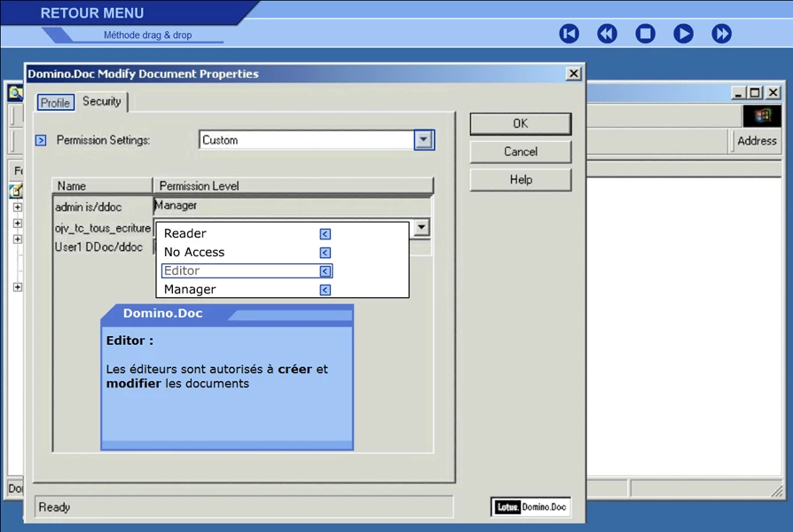Click the skip-to-start playback button
793x532 pixels.
click(569, 34)
